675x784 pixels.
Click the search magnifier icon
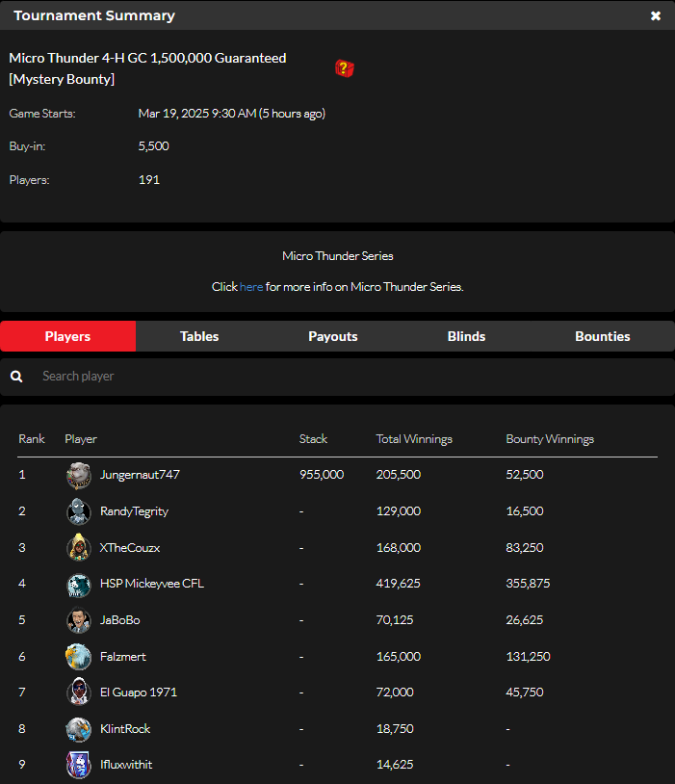[16, 376]
